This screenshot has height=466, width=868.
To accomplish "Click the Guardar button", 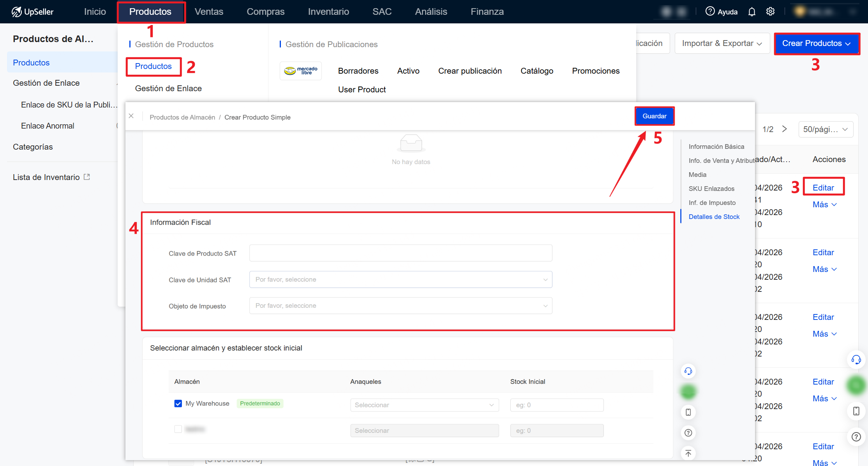I will 654,116.
